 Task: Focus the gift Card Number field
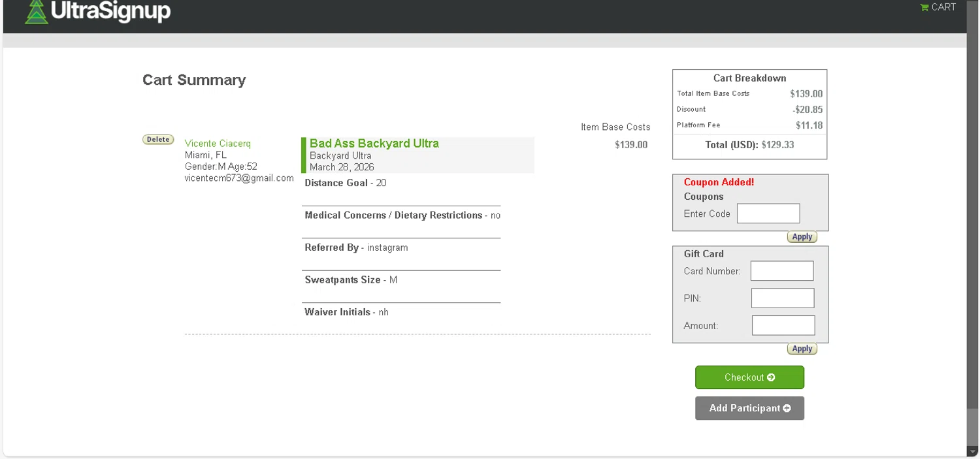pos(782,271)
